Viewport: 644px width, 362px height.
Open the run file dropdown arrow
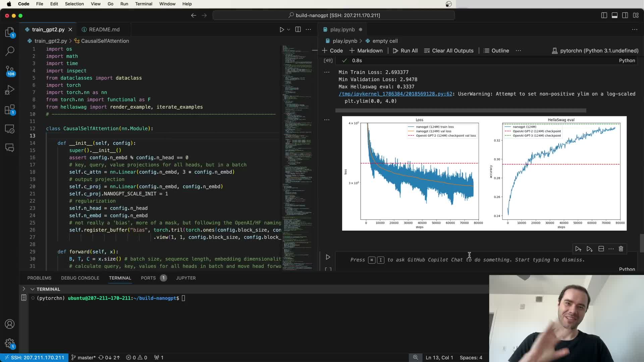pos(288,29)
